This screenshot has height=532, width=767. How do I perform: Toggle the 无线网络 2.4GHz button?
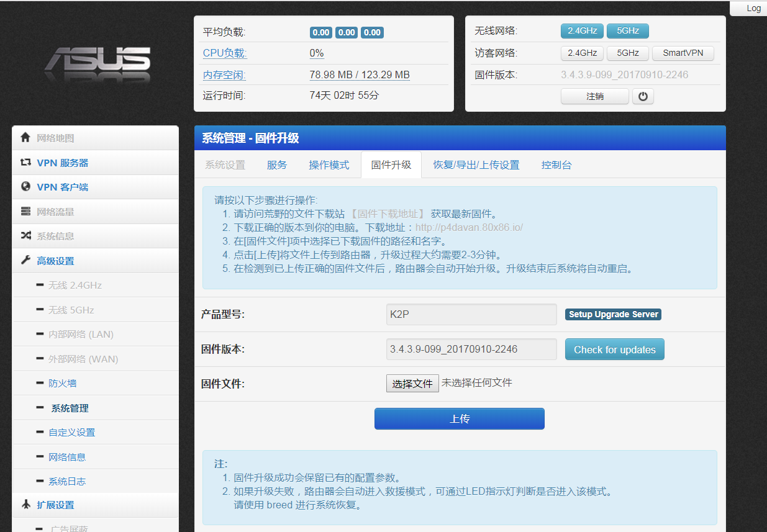(582, 30)
